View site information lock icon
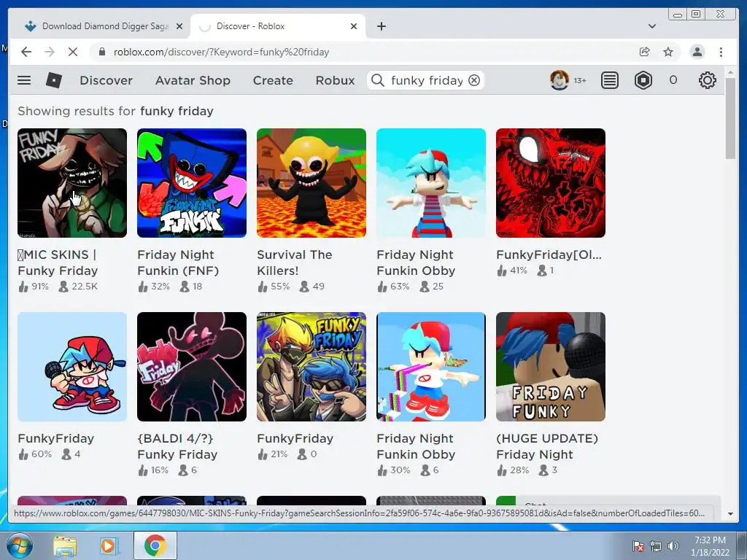The width and height of the screenshot is (747, 560). 101,52
